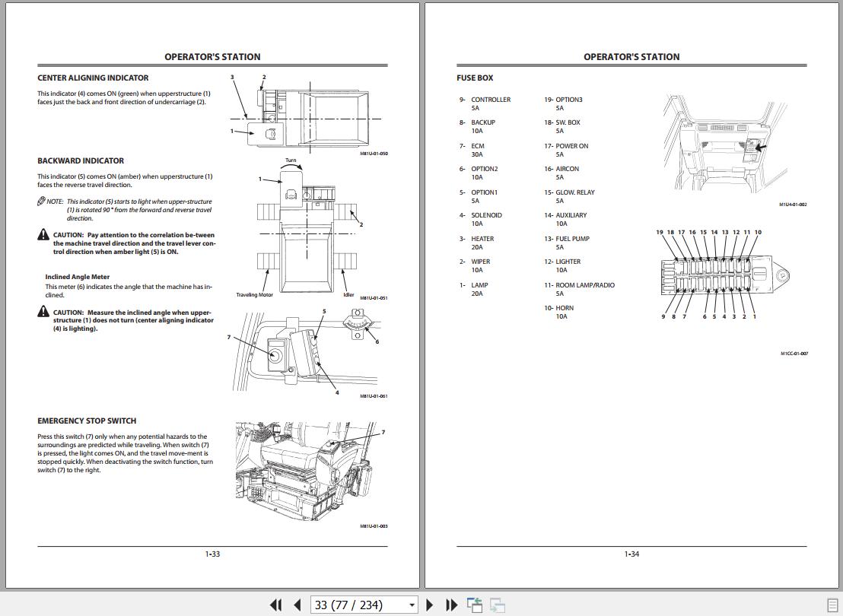Click the '6- OPTION2' fuse entry
Viewport: 843px width, 616px height.
click(x=479, y=173)
